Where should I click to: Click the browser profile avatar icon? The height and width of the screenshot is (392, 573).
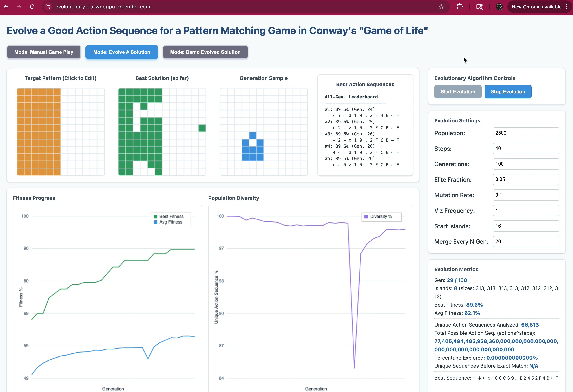point(499,7)
